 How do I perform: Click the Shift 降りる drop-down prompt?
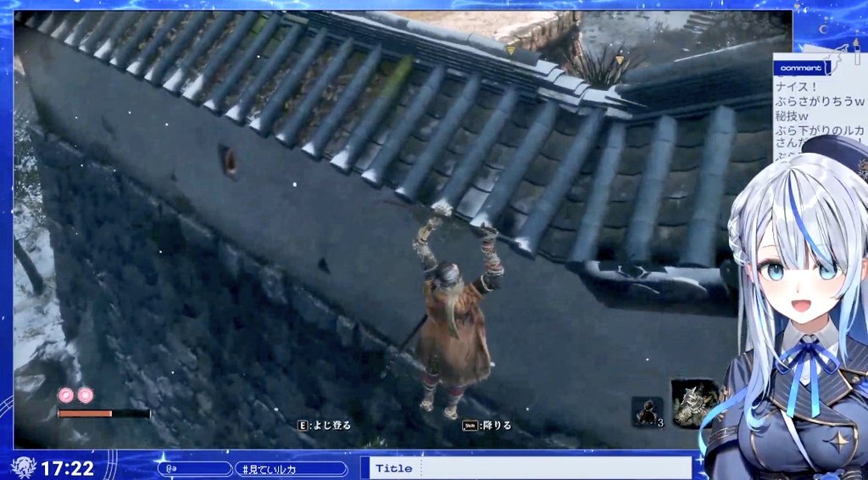(x=487, y=425)
